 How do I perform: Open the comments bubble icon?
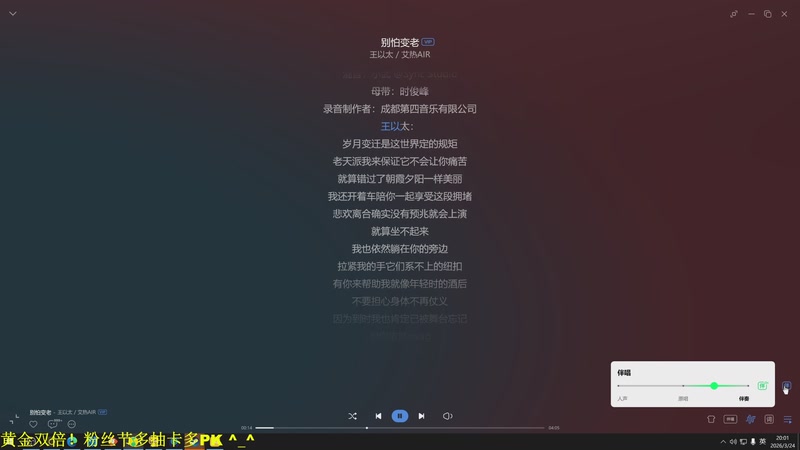click(53, 423)
